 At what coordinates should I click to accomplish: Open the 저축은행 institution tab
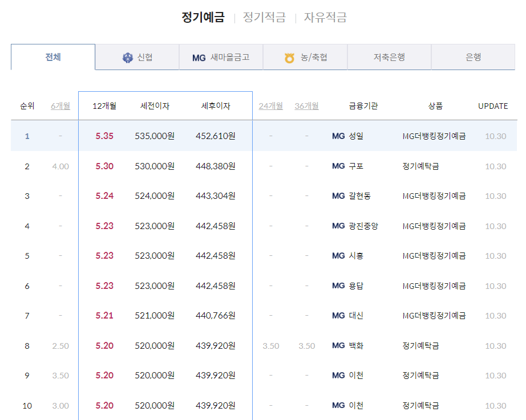click(389, 57)
